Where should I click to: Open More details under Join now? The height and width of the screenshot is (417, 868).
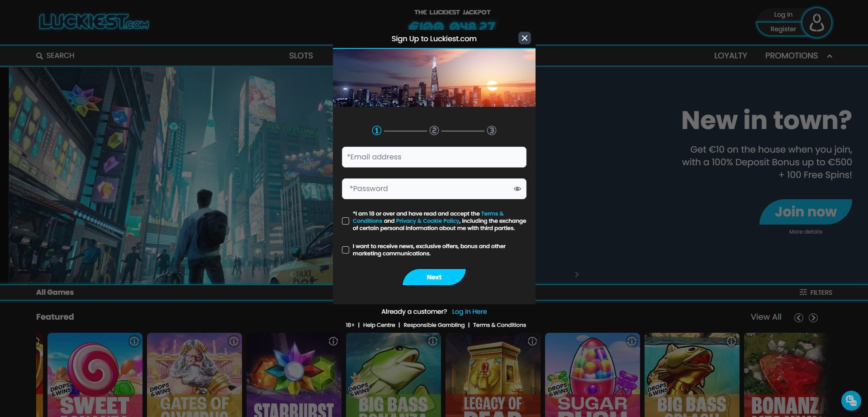point(806,232)
